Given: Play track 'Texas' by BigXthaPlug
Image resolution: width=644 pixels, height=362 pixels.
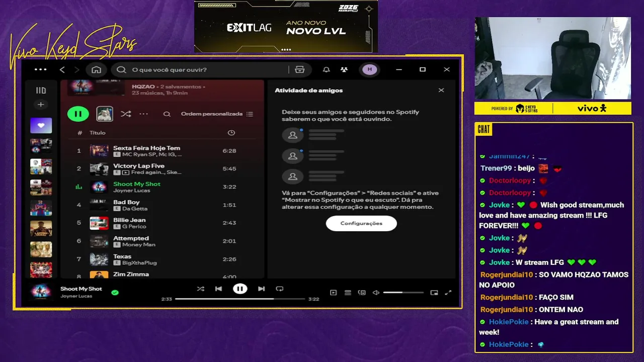Looking at the screenshot, I should point(162,259).
